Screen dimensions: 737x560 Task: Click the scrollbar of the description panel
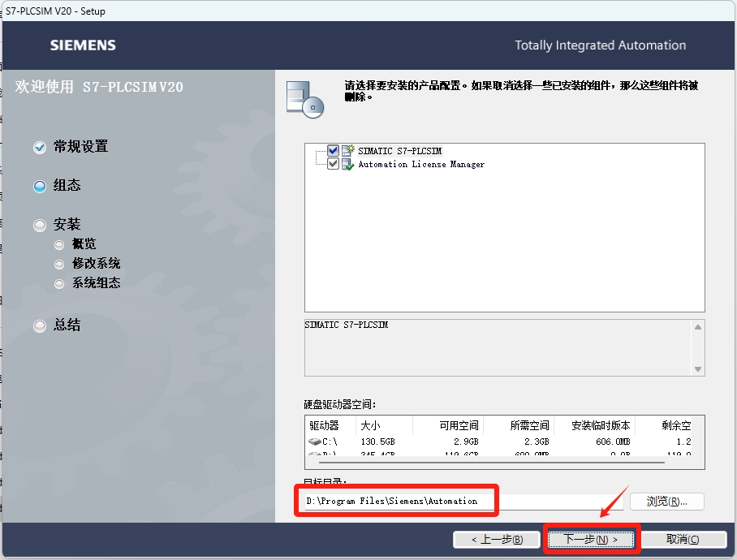point(699,345)
